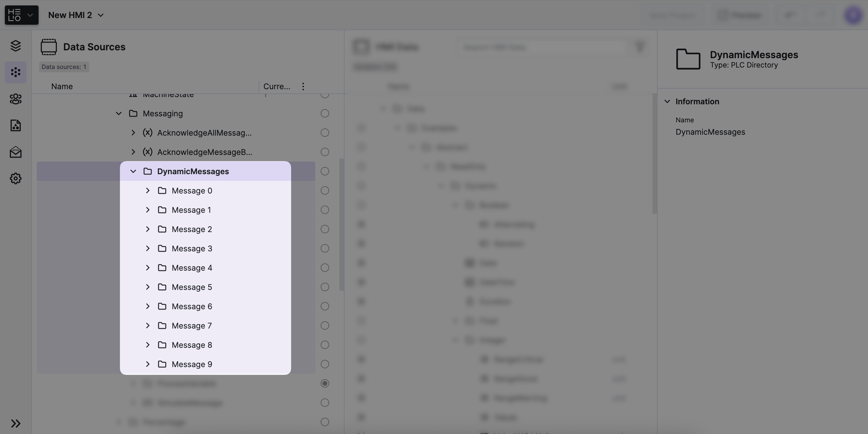Open the settings gear sidebar icon
Image resolution: width=868 pixels, height=434 pixels.
pos(15,178)
